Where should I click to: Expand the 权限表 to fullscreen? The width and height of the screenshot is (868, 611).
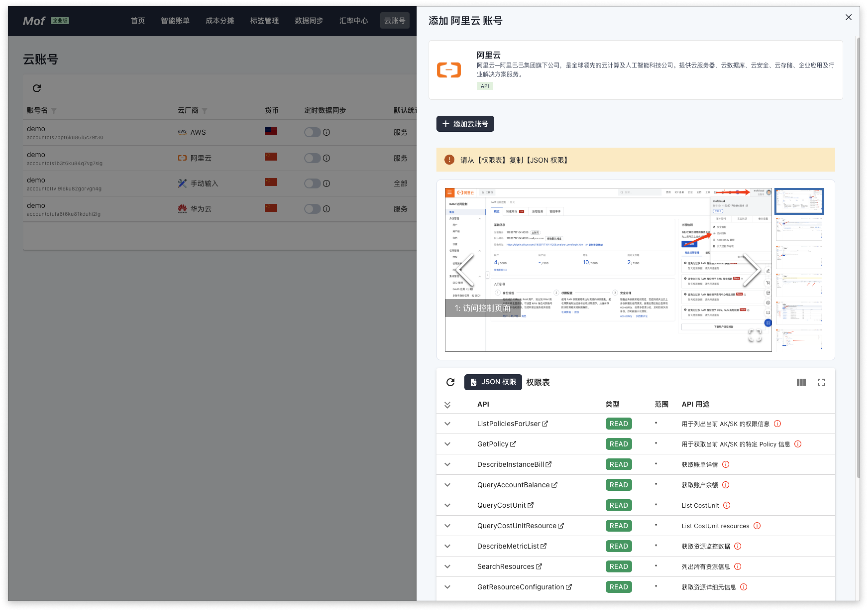point(821,382)
